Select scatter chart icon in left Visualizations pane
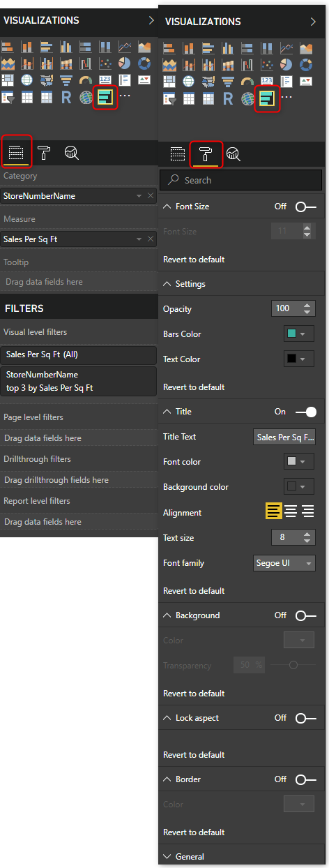 click(105, 63)
